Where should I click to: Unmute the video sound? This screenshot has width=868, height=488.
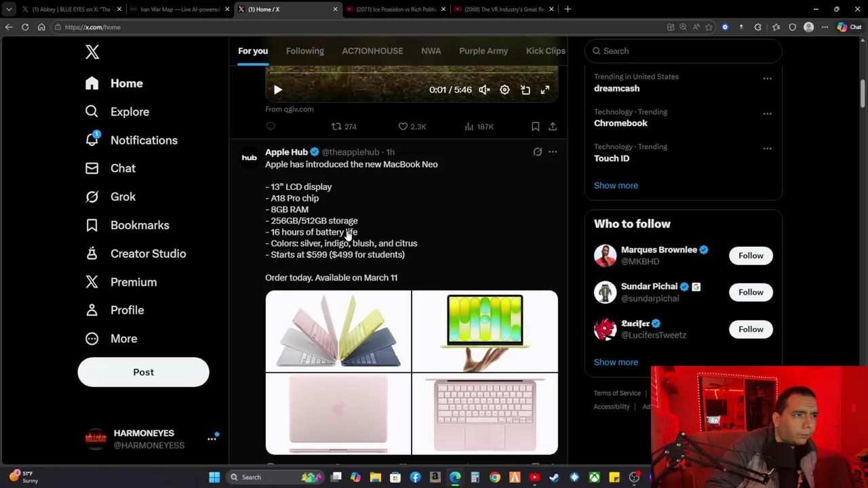pyautogui.click(x=484, y=89)
